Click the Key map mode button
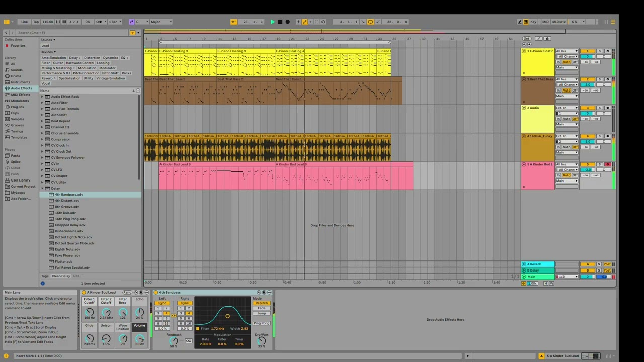Viewport: 644px width, 362px height. point(533,22)
